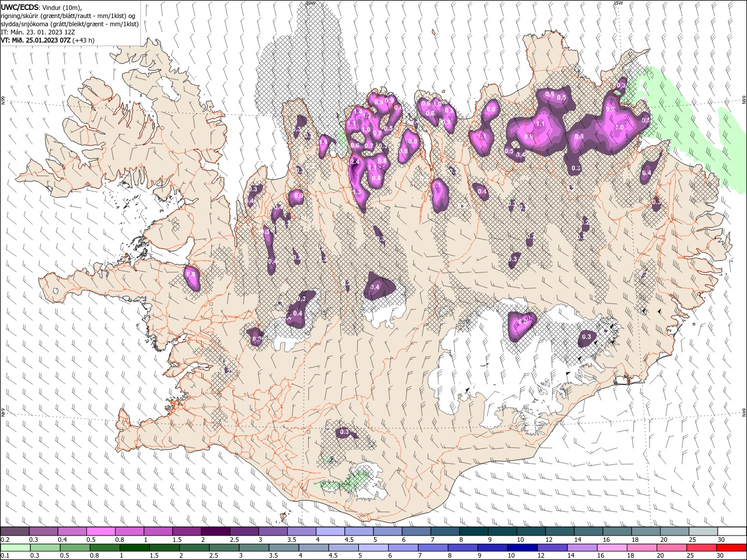Pick the palest green 0.1–0.3 swatch in green row

point(15,548)
